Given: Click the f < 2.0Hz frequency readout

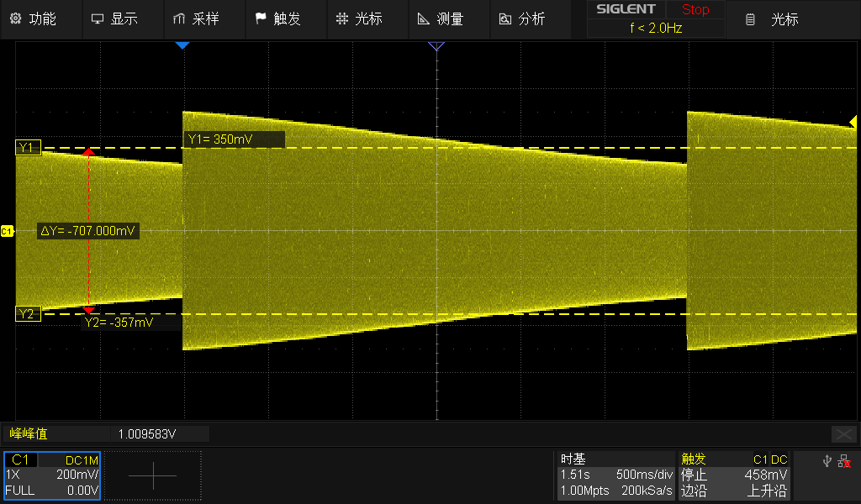Looking at the screenshot, I should point(656,28).
